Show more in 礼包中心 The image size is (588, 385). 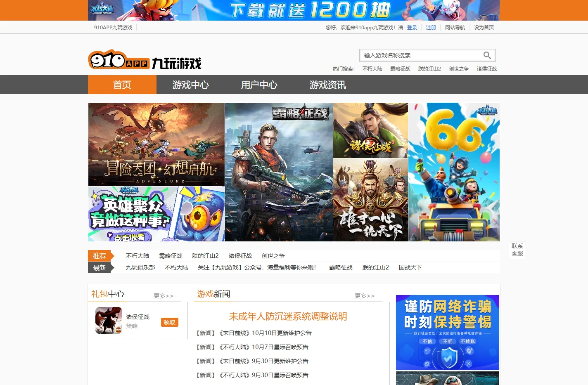point(164,296)
